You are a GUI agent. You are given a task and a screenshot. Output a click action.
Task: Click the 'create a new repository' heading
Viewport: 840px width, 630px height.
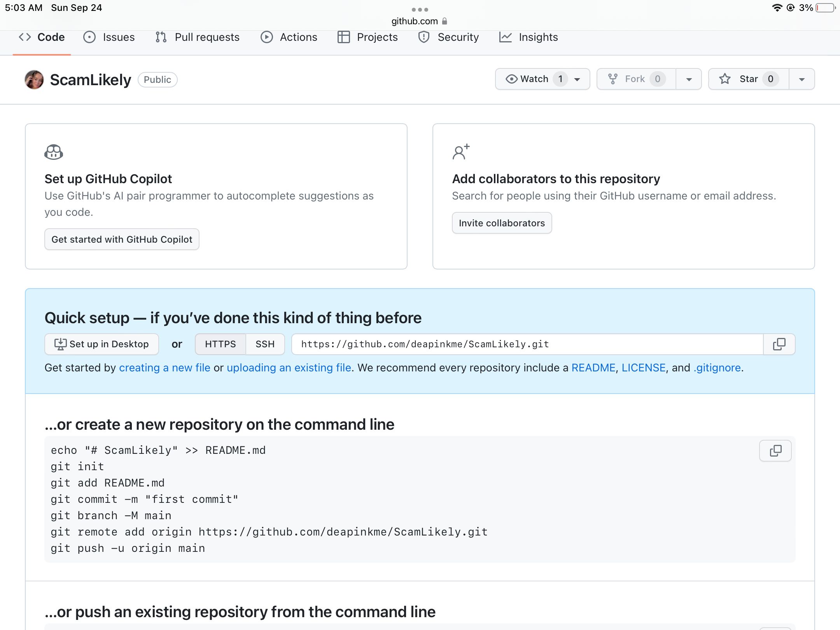click(x=219, y=424)
